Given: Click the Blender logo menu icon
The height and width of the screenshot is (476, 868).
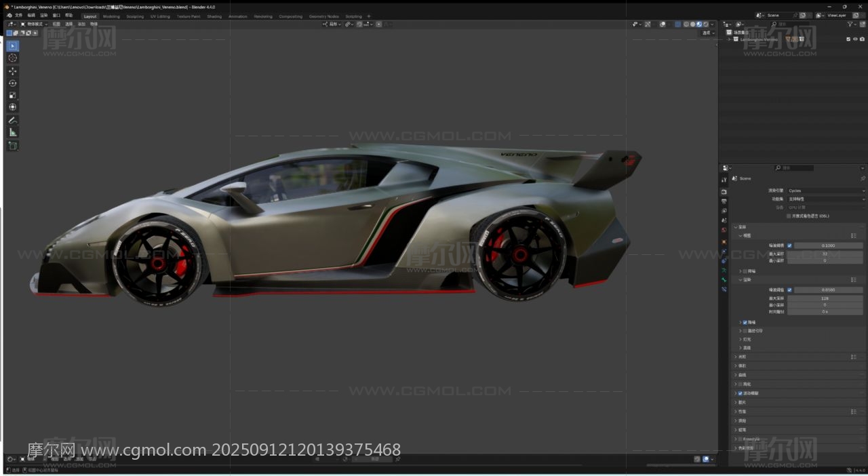Looking at the screenshot, I should pyautogui.click(x=9, y=16).
